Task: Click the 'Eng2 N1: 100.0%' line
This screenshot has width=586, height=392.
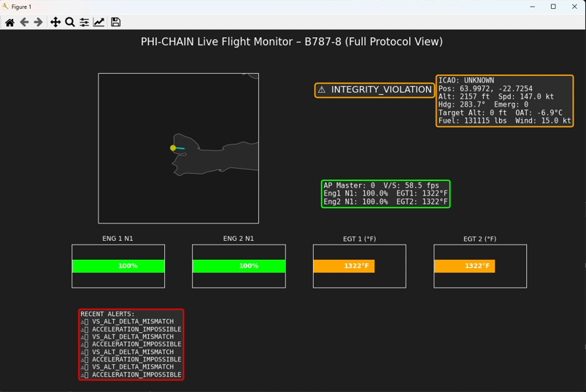Action: (385, 201)
